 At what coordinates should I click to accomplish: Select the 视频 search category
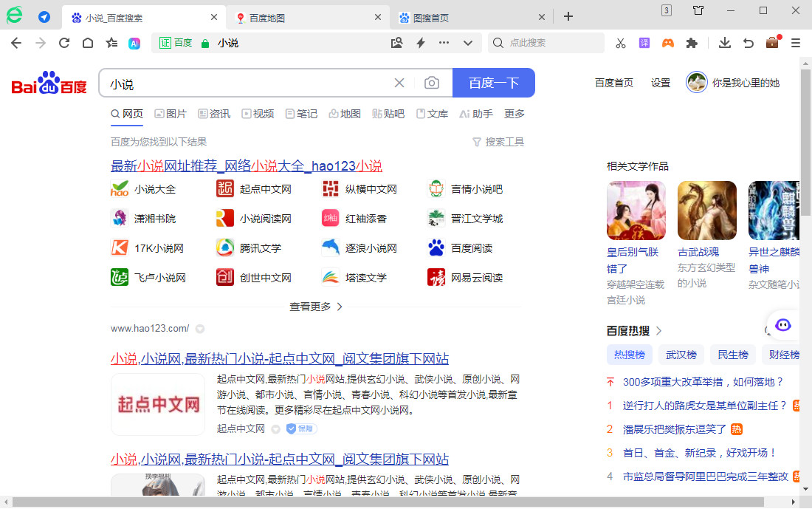click(x=258, y=114)
